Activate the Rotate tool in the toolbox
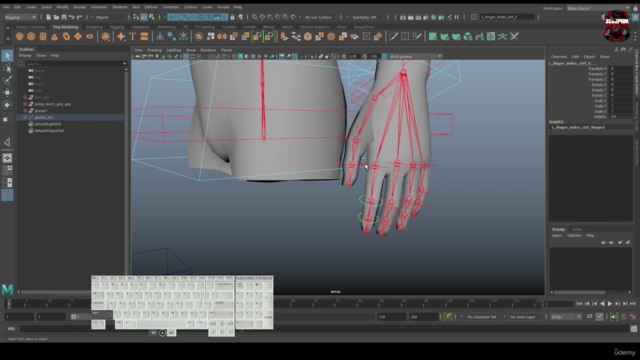This screenshot has height=360, width=640. tap(7, 105)
